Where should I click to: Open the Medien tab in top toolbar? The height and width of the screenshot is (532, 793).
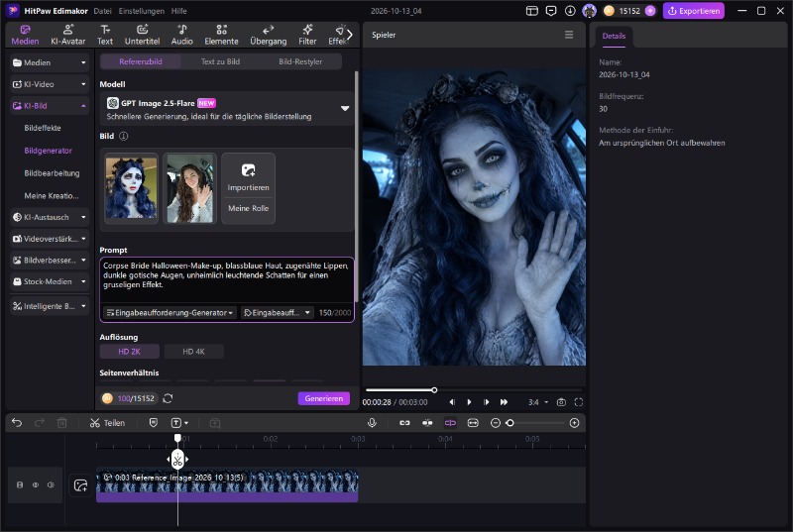[25, 35]
